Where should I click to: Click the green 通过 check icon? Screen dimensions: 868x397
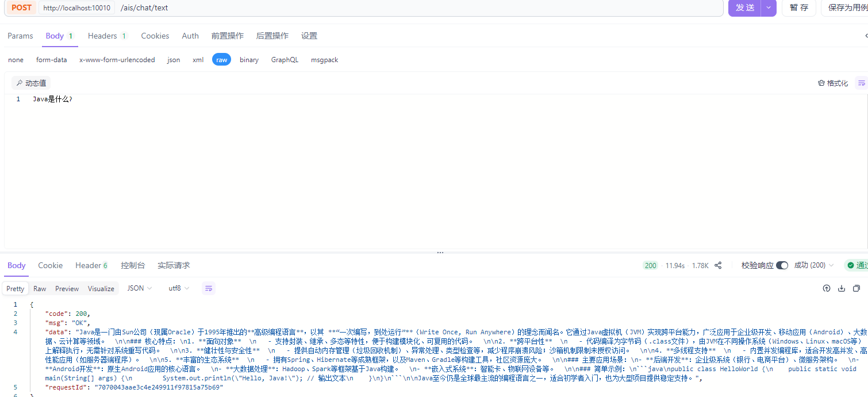pos(851,265)
